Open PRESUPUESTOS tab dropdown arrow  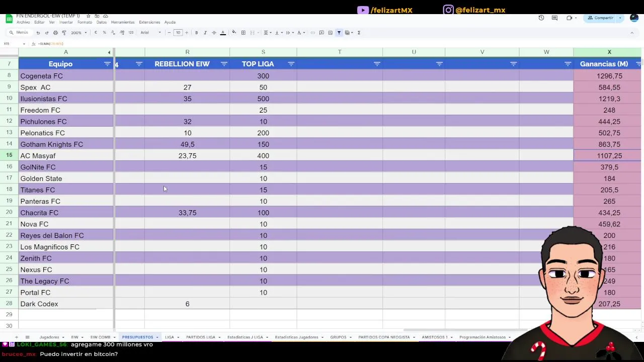click(157, 337)
